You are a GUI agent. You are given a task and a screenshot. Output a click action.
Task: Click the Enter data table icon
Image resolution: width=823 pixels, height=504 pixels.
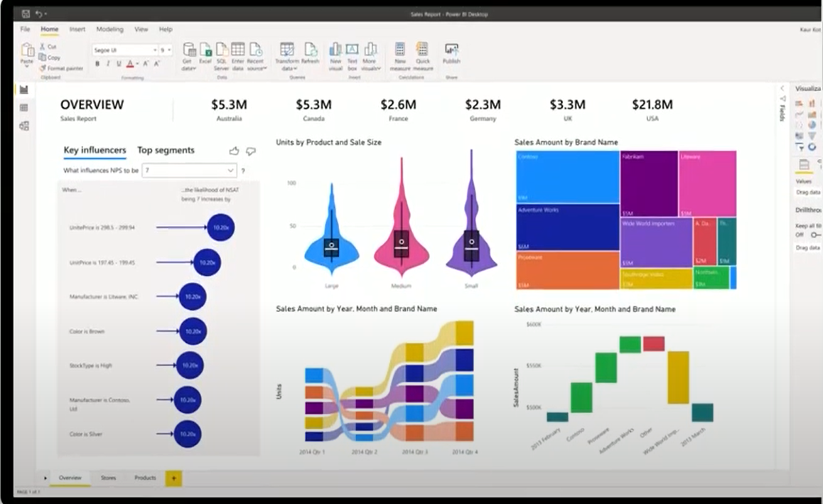pyautogui.click(x=238, y=49)
